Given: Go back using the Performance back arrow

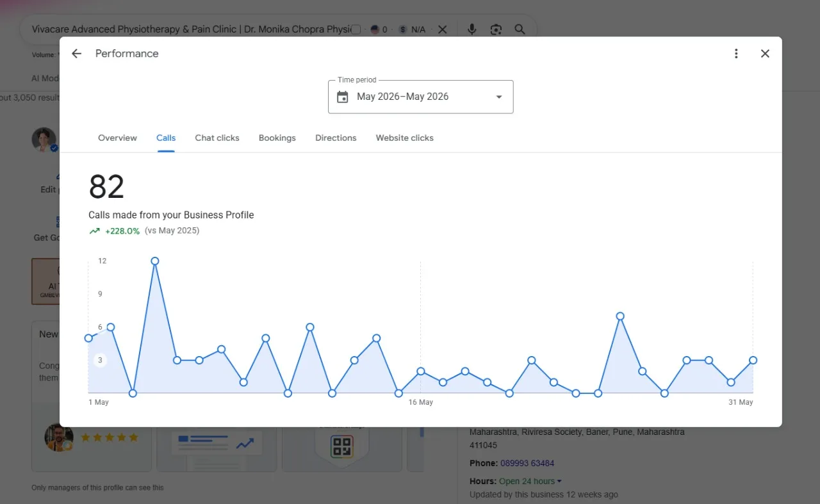Looking at the screenshot, I should point(77,54).
